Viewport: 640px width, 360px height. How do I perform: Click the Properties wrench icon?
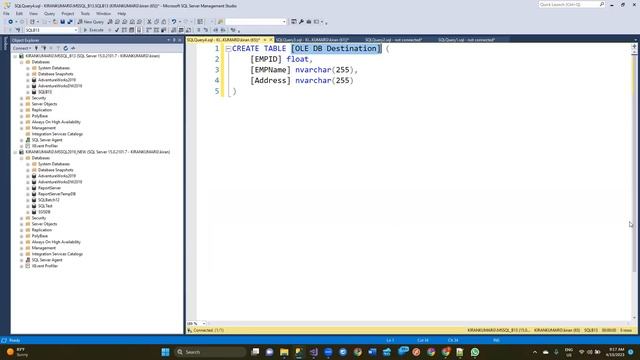(301, 22)
